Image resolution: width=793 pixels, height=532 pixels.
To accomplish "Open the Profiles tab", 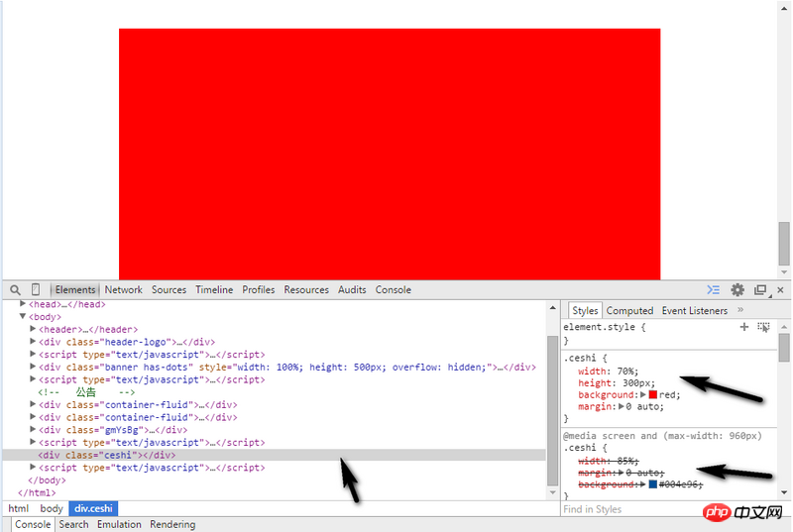I will pos(259,289).
